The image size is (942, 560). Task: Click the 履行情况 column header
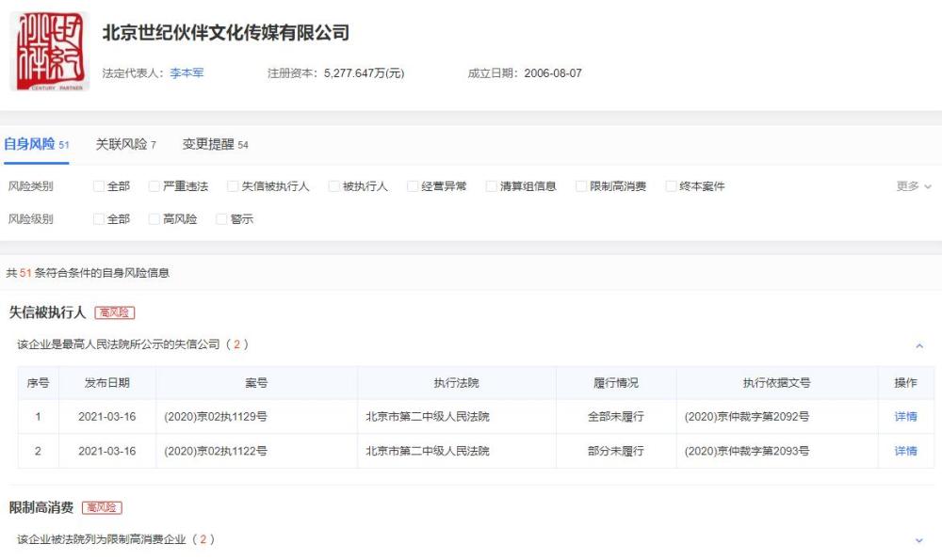[616, 383]
